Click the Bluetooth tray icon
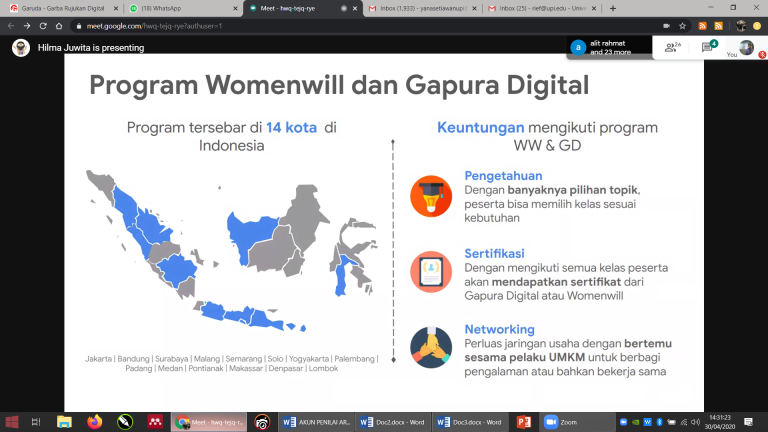768x432 pixels. click(x=659, y=422)
